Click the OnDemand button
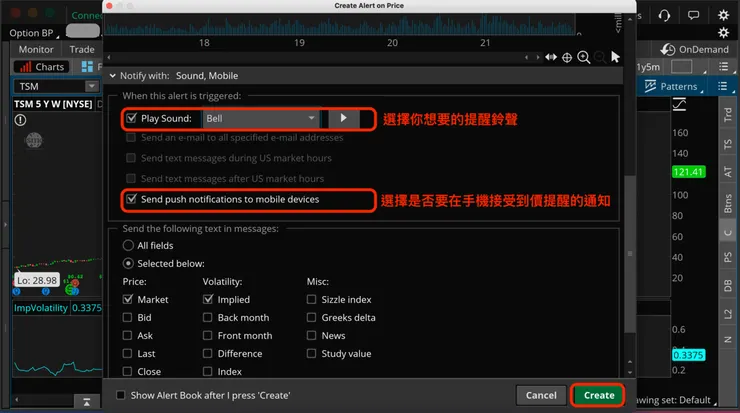Viewport: 740px width, 413px height. pyautogui.click(x=695, y=49)
